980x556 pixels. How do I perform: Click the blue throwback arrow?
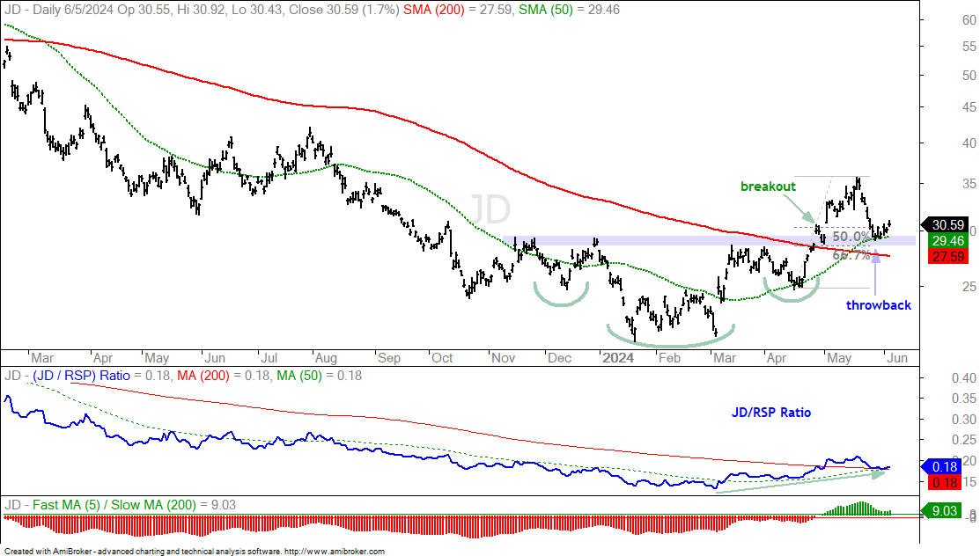coord(875,273)
